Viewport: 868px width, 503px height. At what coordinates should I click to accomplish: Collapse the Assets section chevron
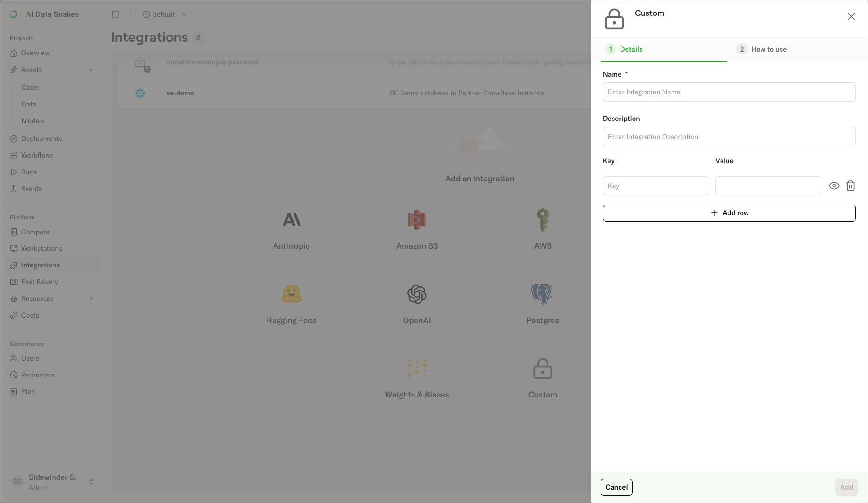pos(91,70)
